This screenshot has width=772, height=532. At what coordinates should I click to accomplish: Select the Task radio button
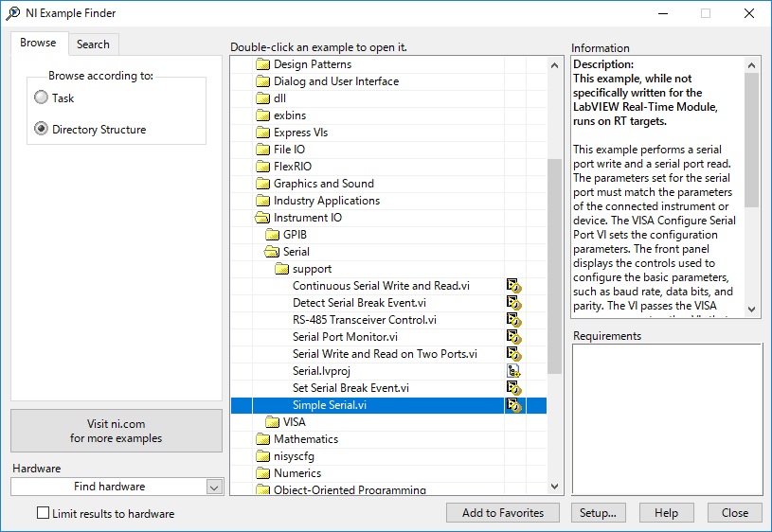click(41, 98)
